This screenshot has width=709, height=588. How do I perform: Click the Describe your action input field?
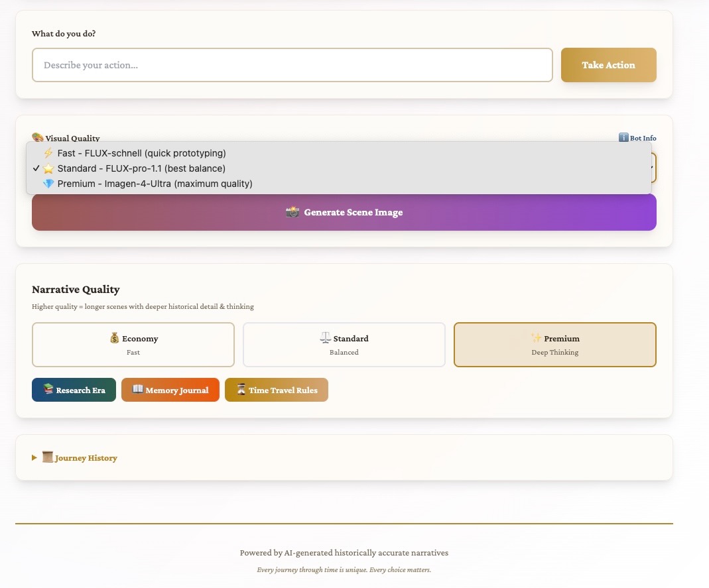pos(292,65)
